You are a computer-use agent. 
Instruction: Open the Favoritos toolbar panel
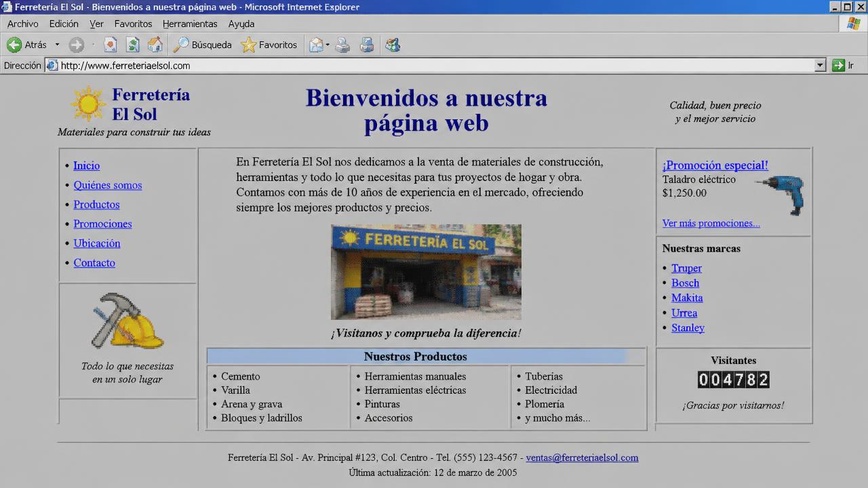[269, 45]
